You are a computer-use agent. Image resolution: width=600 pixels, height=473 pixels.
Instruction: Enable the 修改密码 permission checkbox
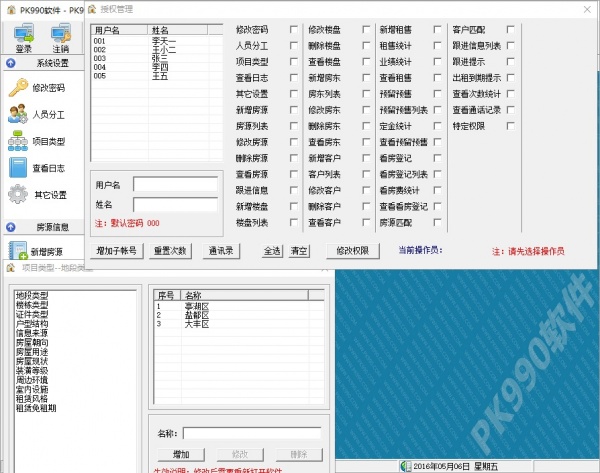293,29
